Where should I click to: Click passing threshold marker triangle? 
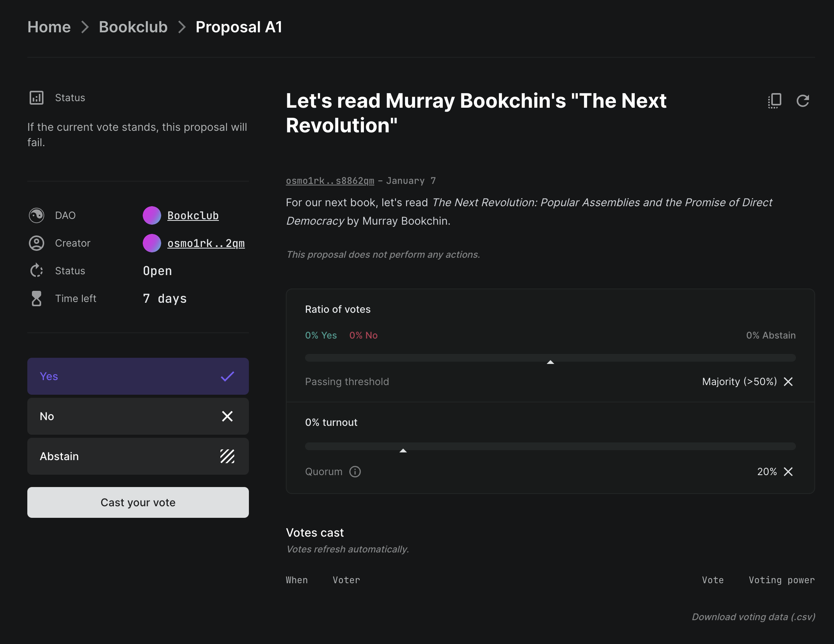click(550, 362)
